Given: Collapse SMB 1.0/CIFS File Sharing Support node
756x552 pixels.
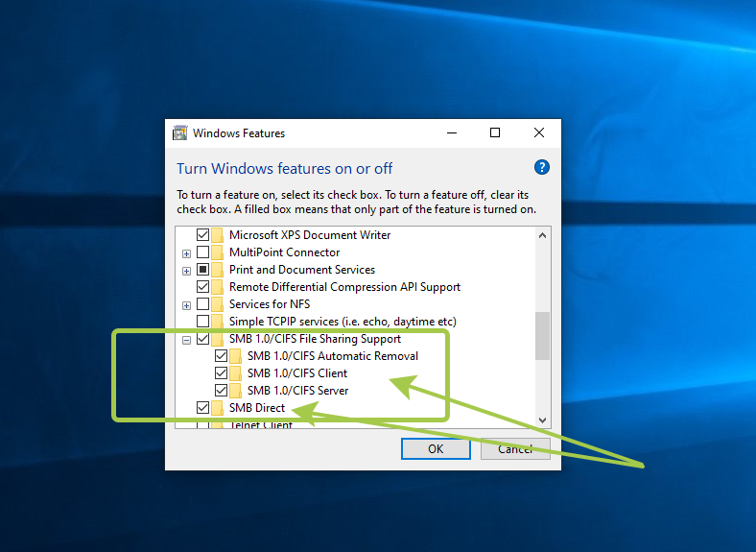Looking at the screenshot, I should [x=186, y=340].
